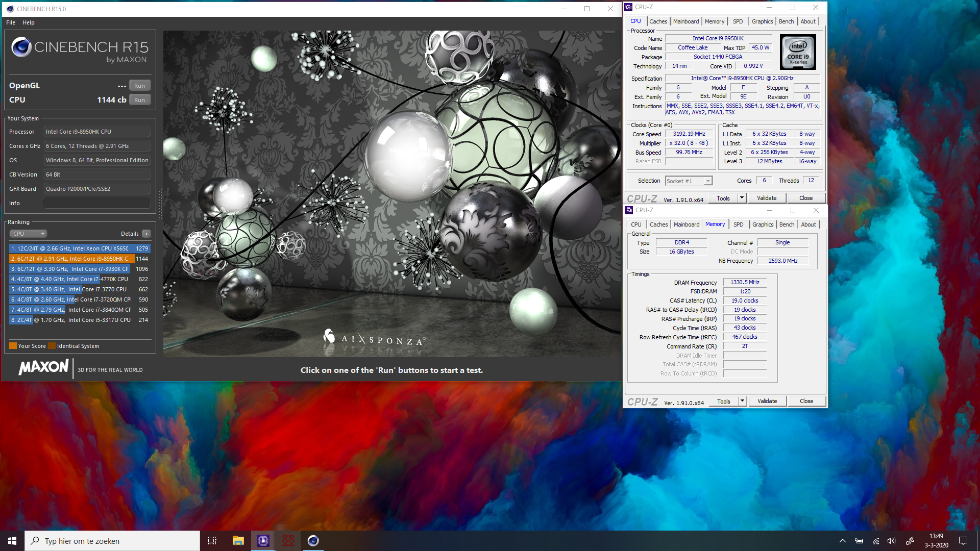Expand Tools dropdown arrow in bottom CPU-Z

coord(743,402)
